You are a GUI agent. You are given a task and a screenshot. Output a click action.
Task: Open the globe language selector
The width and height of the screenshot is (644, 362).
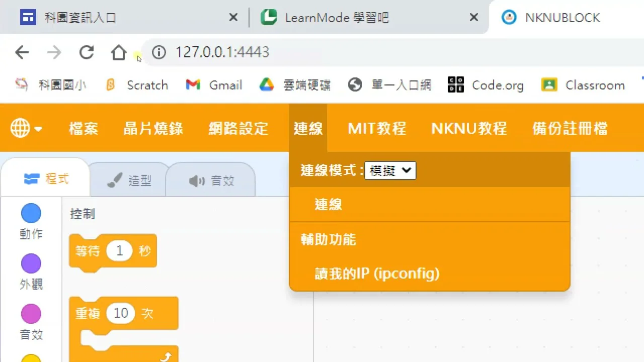(x=26, y=129)
